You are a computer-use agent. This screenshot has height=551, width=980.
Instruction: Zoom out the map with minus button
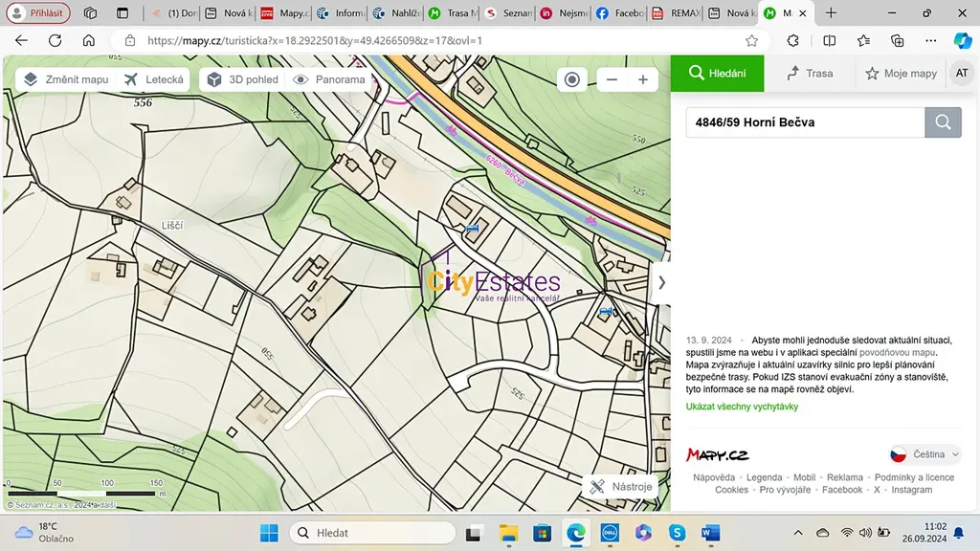(x=612, y=80)
